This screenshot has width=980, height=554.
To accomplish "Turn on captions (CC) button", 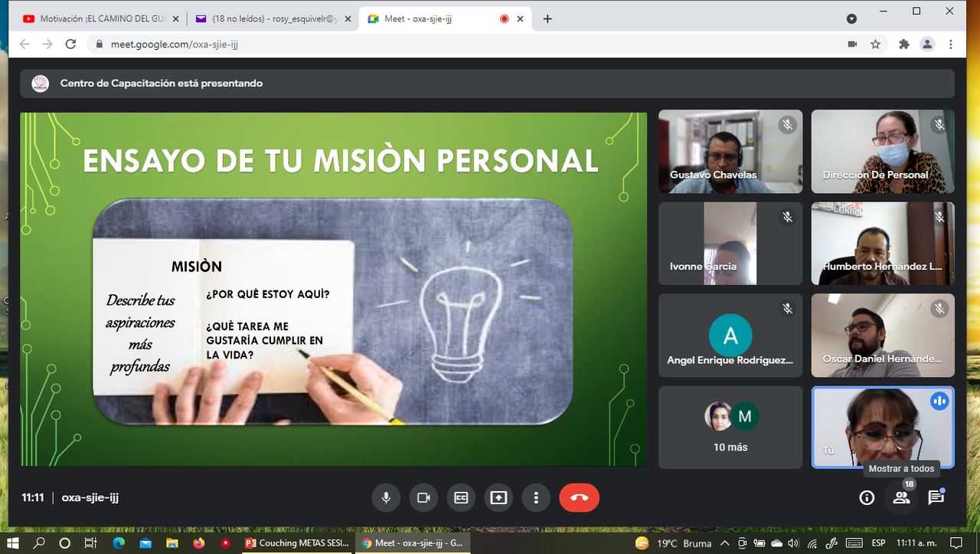I will pyautogui.click(x=461, y=498).
